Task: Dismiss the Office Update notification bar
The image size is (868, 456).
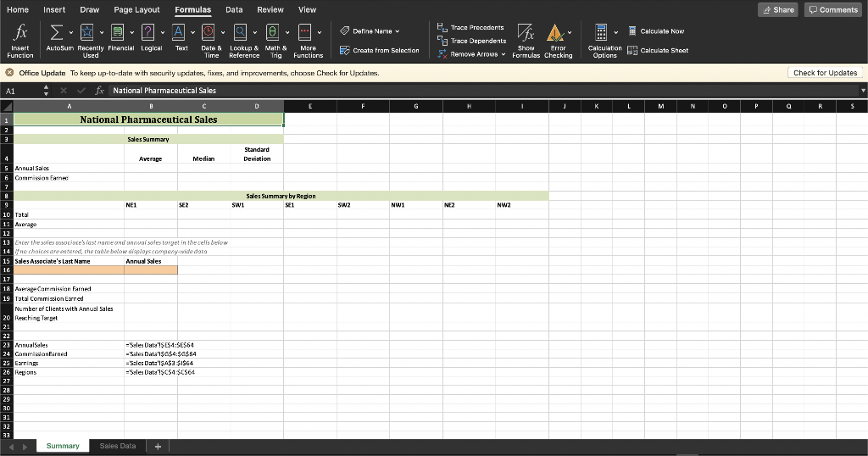Action: tap(9, 74)
